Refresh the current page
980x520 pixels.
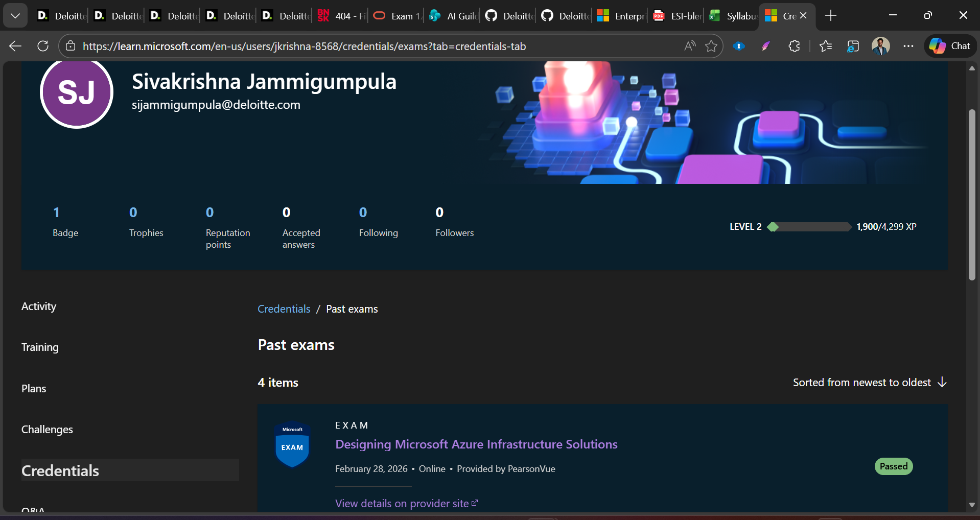click(x=43, y=46)
